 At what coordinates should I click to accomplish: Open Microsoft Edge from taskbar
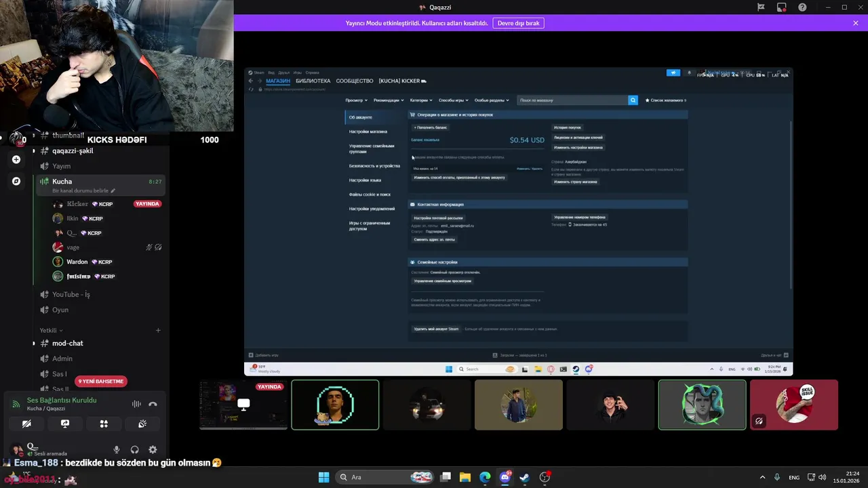485,477
